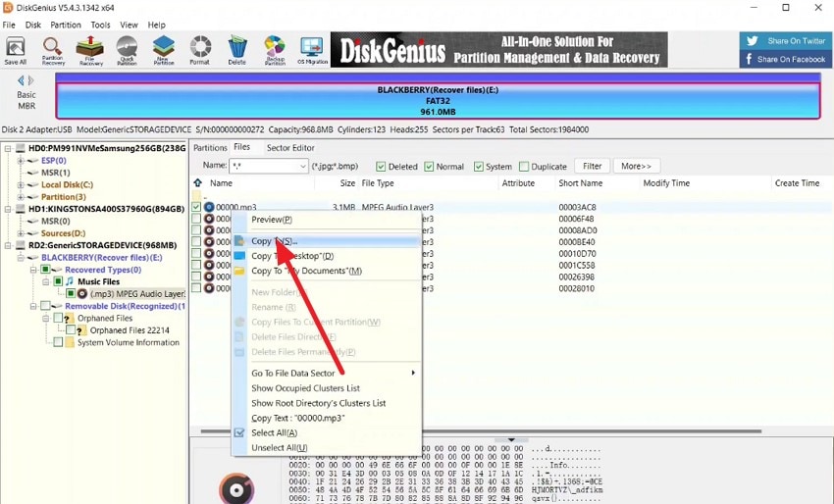834x504 pixels.
Task: Toggle the Recovered Types(0) tree checkbox
Action: coord(46,270)
